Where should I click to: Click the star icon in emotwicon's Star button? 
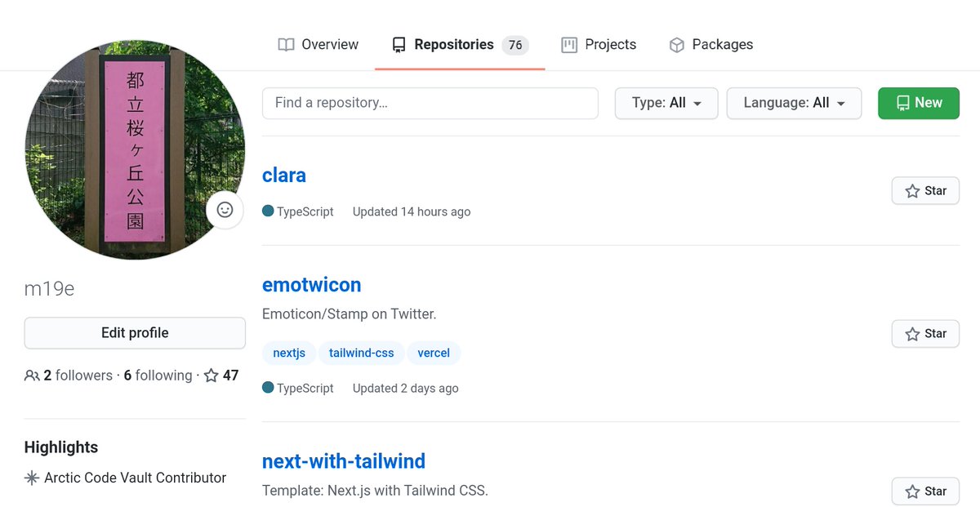coord(912,334)
